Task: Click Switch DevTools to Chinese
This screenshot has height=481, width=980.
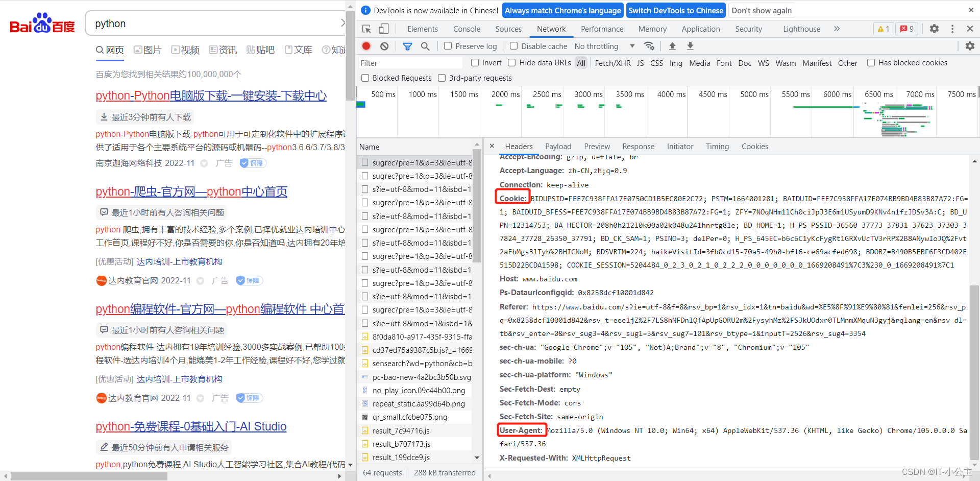Action: (676, 10)
